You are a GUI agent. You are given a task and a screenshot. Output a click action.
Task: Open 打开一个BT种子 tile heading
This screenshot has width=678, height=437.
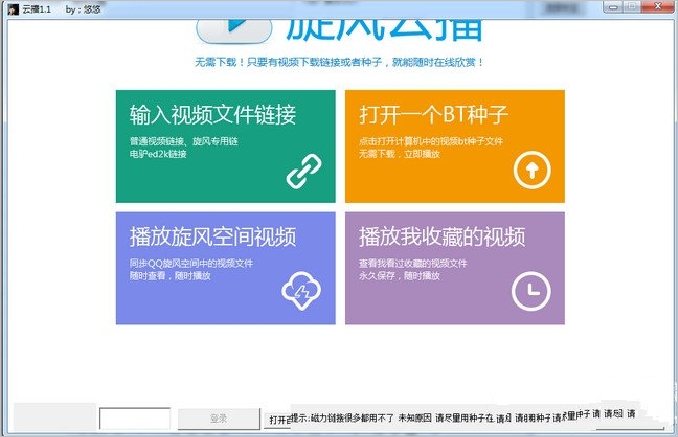tap(433, 115)
